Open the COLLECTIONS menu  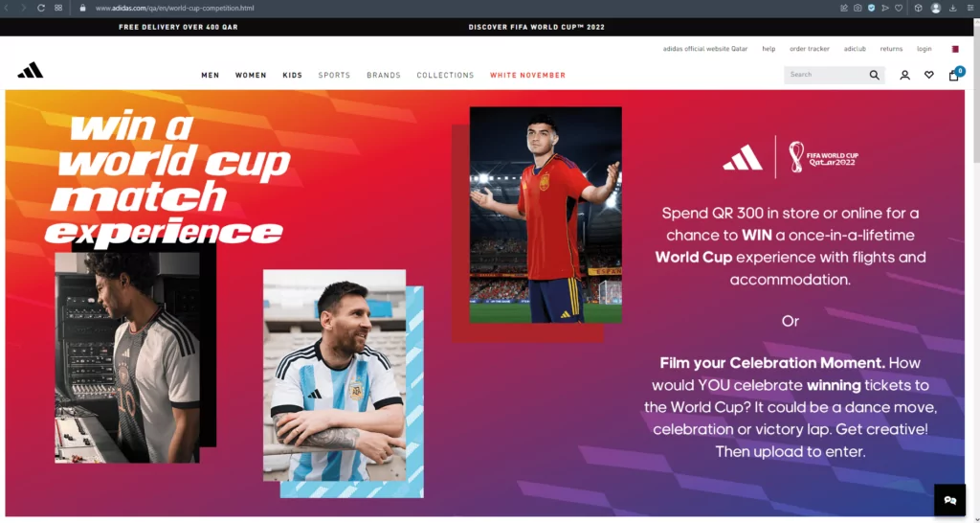point(446,75)
